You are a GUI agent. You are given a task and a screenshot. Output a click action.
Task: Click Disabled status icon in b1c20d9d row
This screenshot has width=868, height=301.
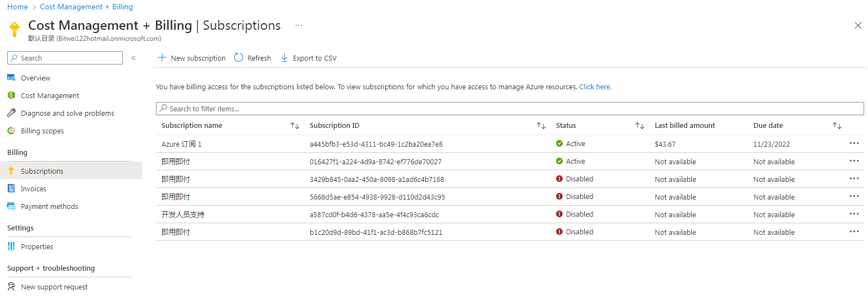(559, 232)
